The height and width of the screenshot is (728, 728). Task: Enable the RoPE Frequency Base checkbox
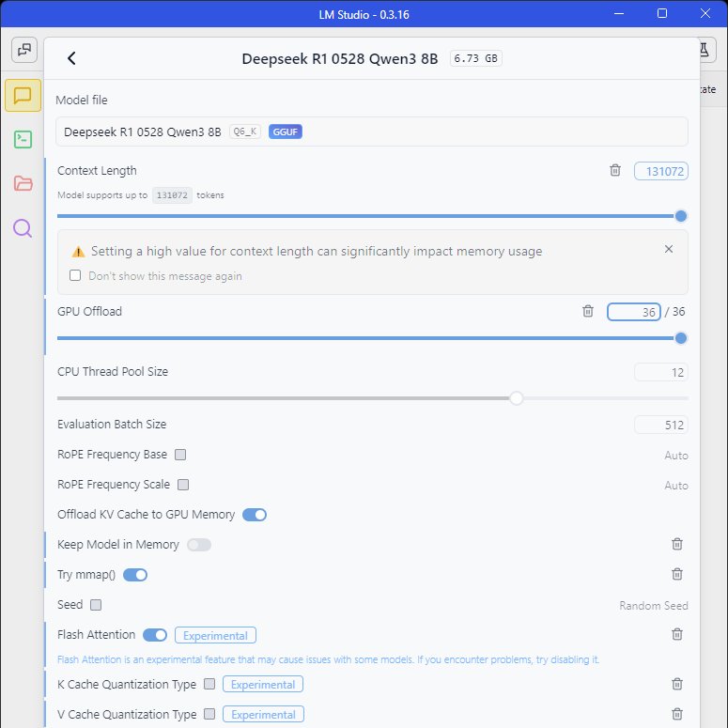(x=180, y=455)
